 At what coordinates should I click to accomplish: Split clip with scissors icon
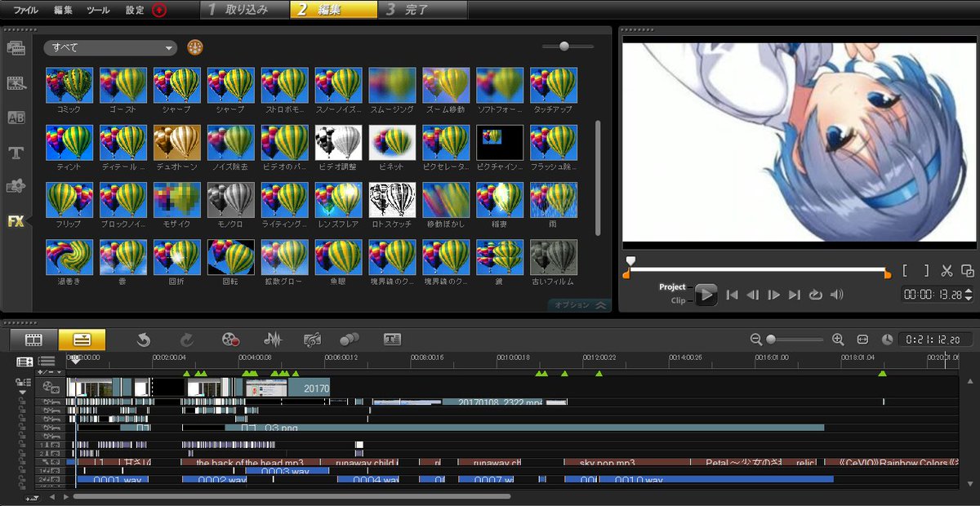[947, 271]
